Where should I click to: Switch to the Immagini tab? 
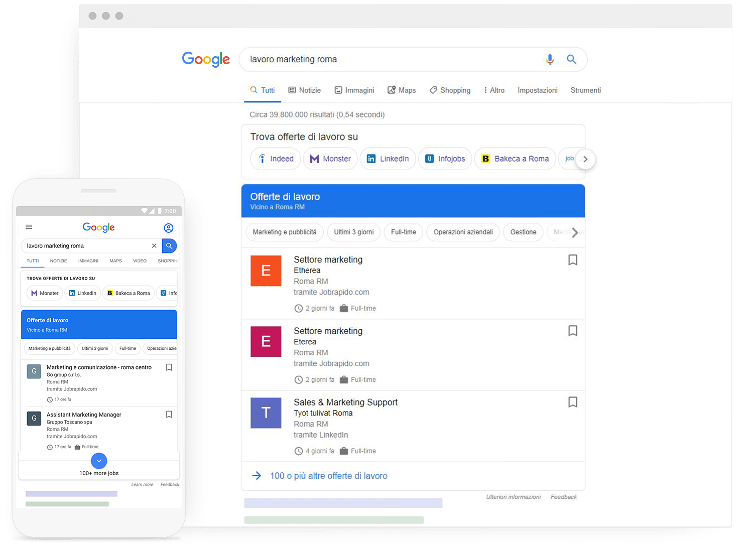[354, 90]
